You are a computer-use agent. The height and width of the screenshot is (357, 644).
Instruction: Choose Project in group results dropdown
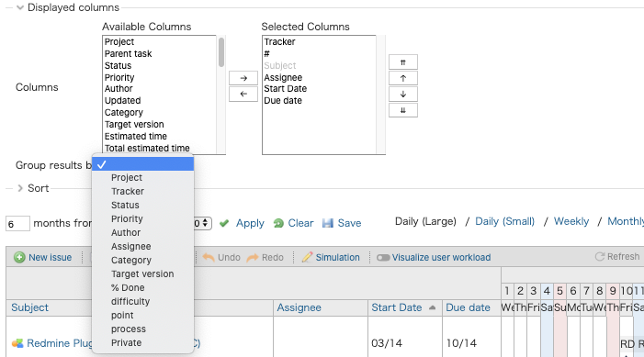coord(127,178)
